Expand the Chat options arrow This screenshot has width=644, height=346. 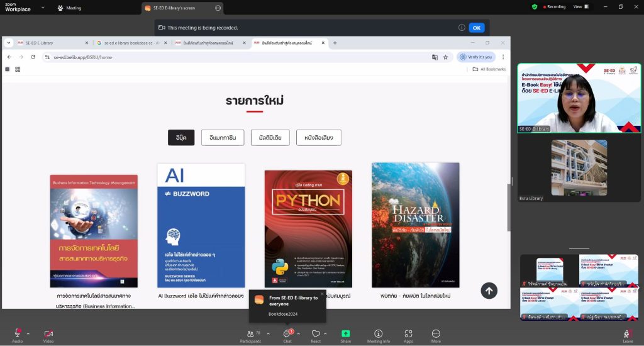pos(298,333)
